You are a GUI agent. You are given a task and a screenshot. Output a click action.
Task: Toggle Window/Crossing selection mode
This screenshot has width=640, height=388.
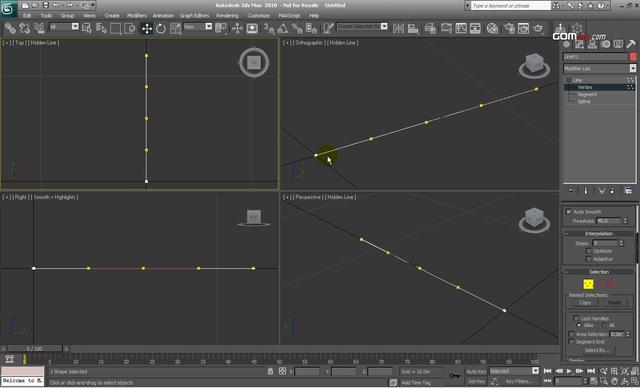130,28
